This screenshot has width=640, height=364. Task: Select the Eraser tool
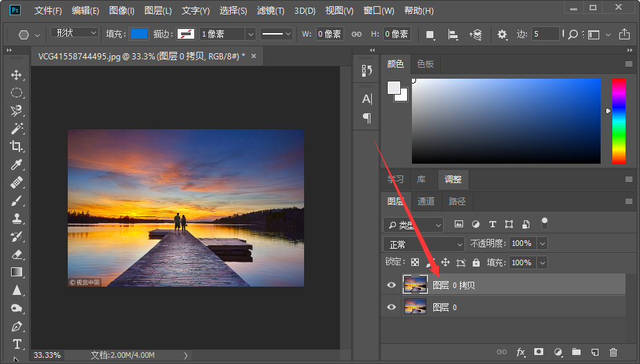tap(17, 254)
